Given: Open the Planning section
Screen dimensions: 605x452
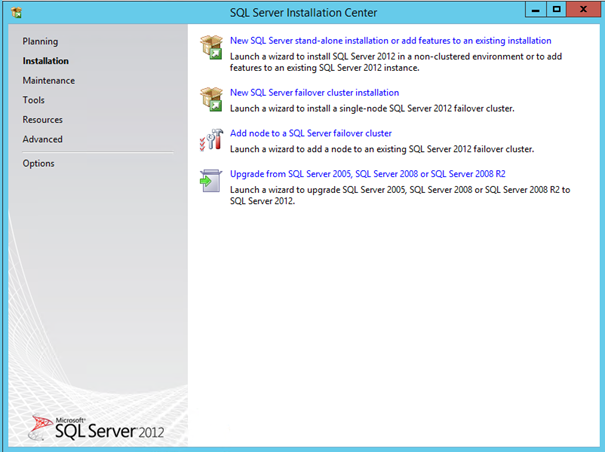Looking at the screenshot, I should [x=40, y=41].
